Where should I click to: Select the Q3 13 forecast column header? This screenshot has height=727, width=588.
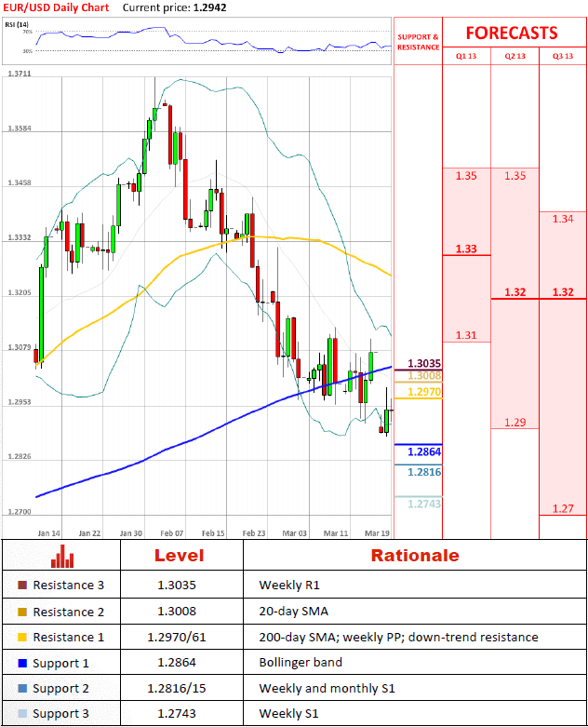[x=563, y=56]
